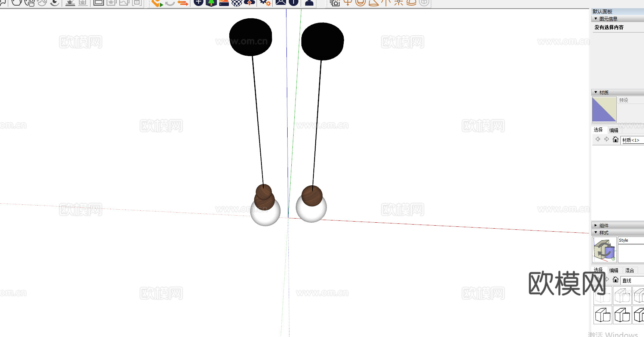Click the dark blue plus circle icon
The width and height of the screenshot is (644, 337).
(199, 2)
